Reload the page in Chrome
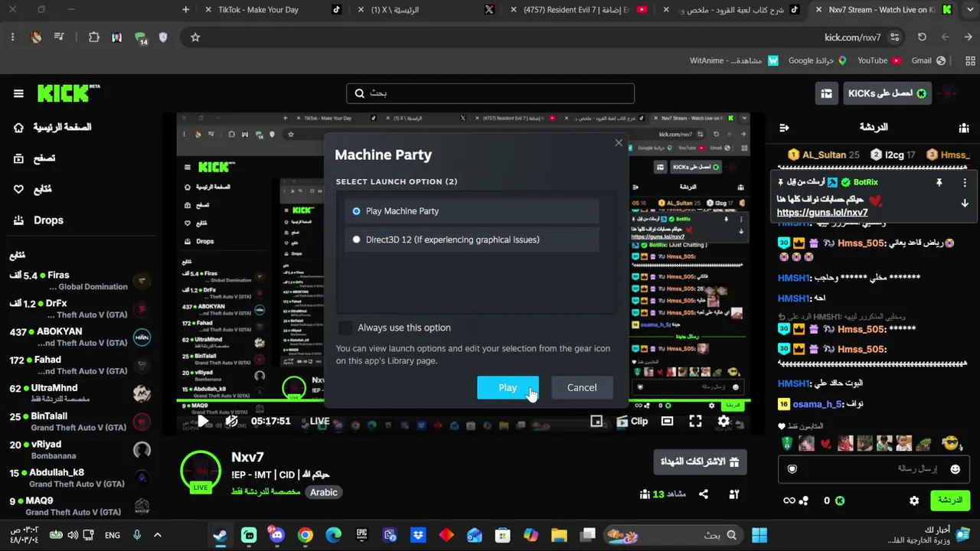This screenshot has height=551, width=980. tap(922, 37)
